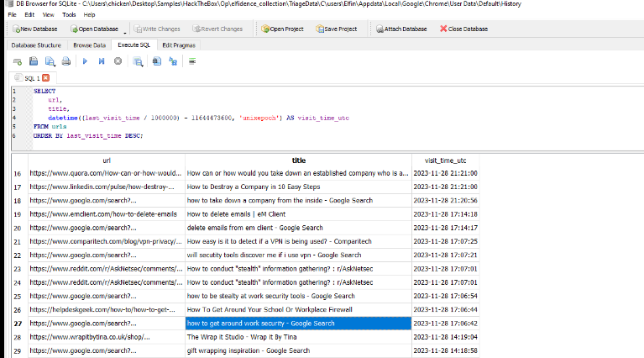Image resolution: width=644 pixels, height=358 pixels.
Task: Select the Edit Pragmas tab
Action: (179, 45)
